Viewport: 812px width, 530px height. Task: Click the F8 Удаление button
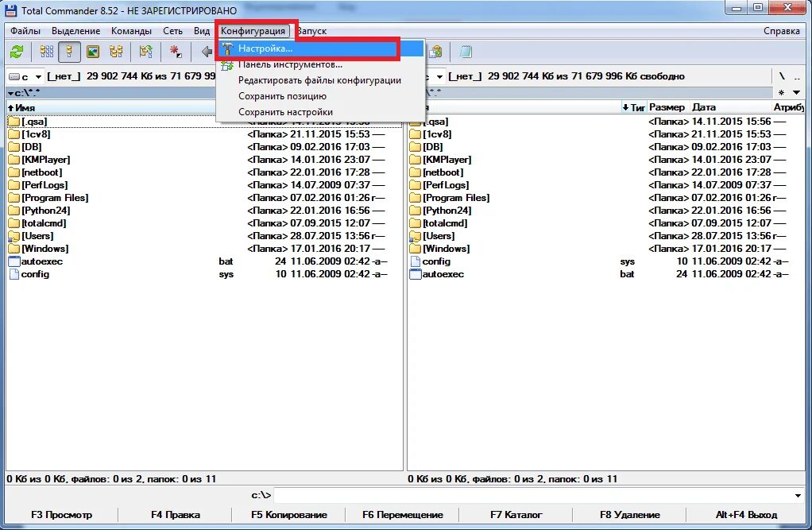(630, 515)
